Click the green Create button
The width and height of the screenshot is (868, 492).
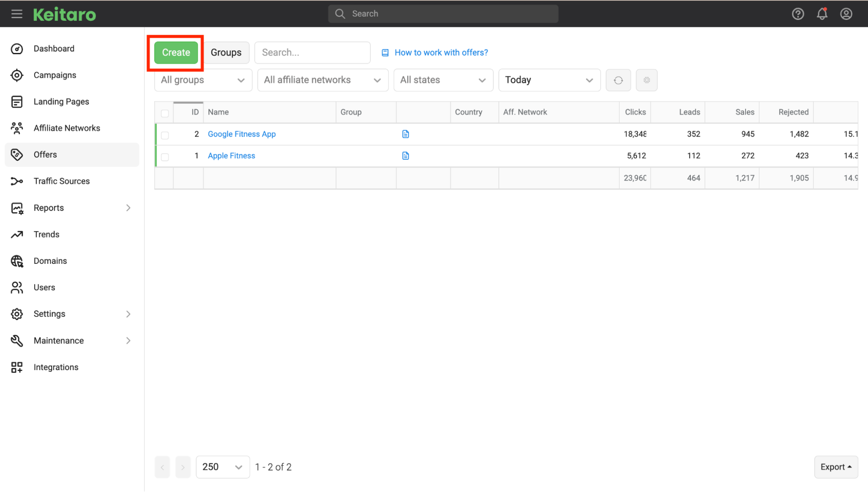pyautogui.click(x=176, y=52)
